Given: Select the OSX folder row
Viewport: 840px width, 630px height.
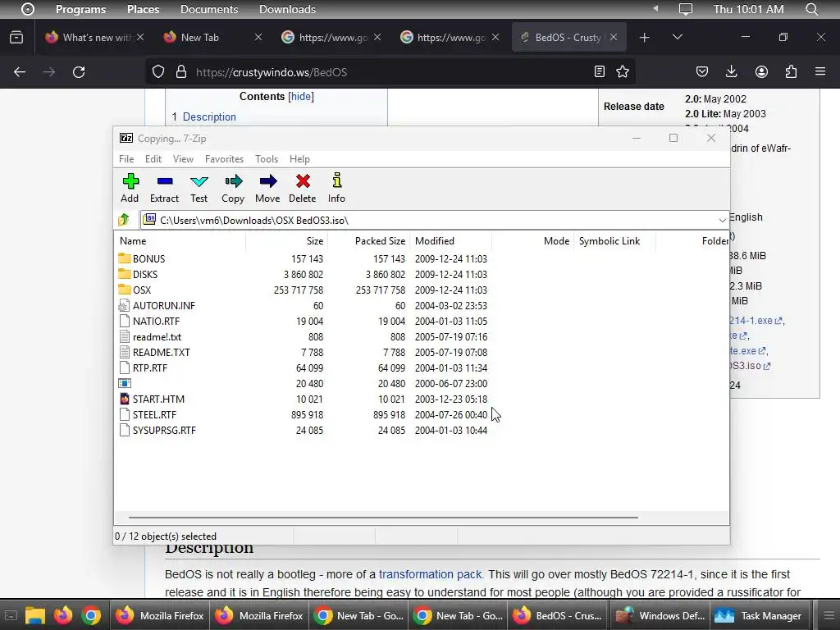Looking at the screenshot, I should (x=303, y=290).
